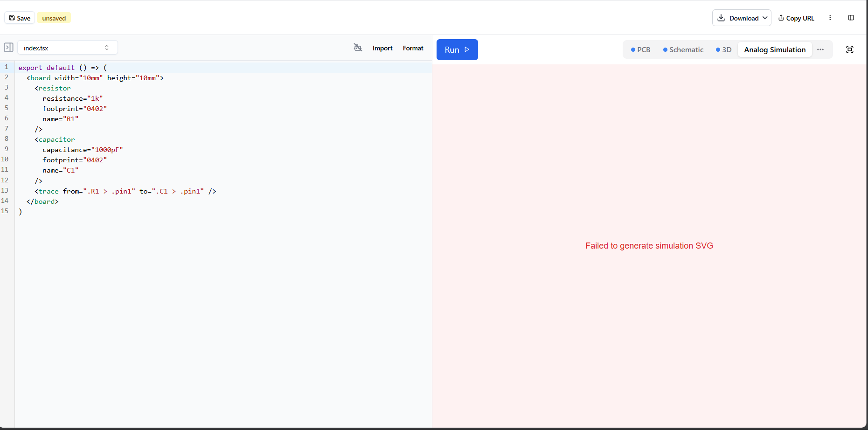Click Copy URL button

click(796, 18)
